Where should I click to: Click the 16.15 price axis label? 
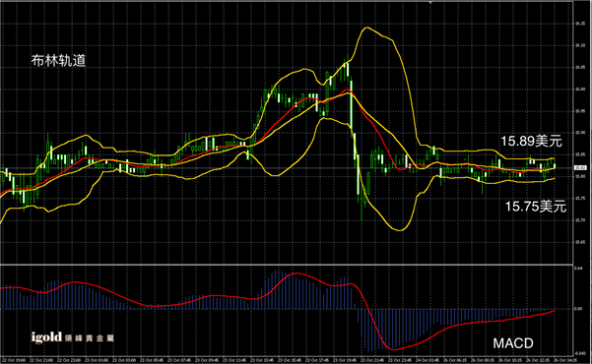click(x=580, y=24)
